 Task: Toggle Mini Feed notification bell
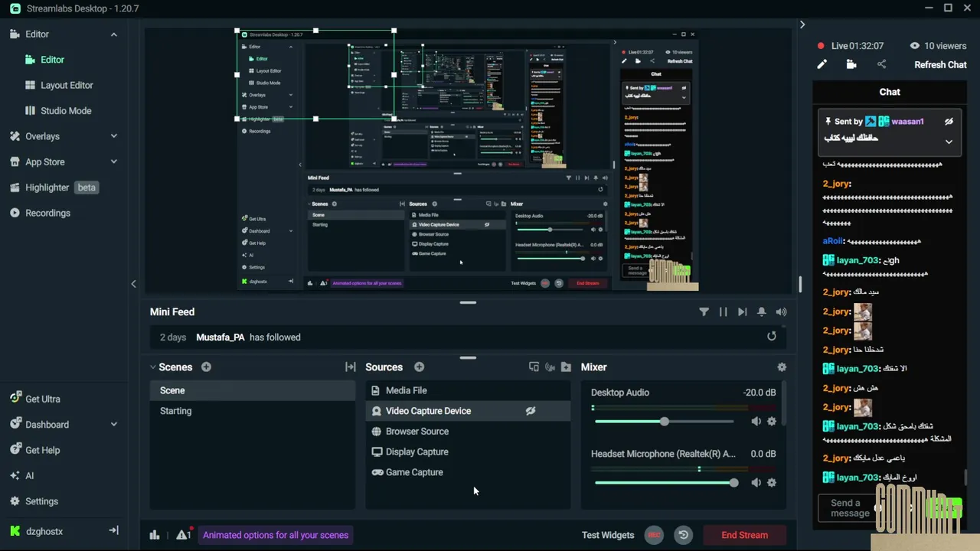[762, 312]
